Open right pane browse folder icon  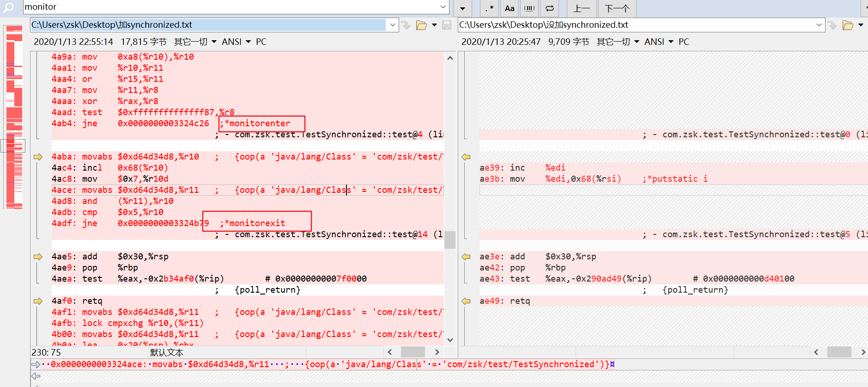coord(848,25)
